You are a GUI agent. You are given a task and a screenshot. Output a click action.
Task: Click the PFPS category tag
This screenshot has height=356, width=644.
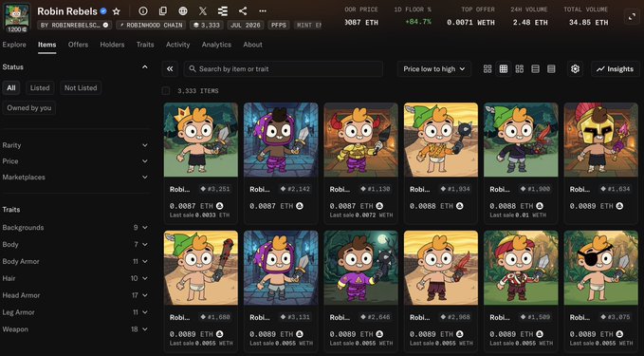(x=279, y=25)
